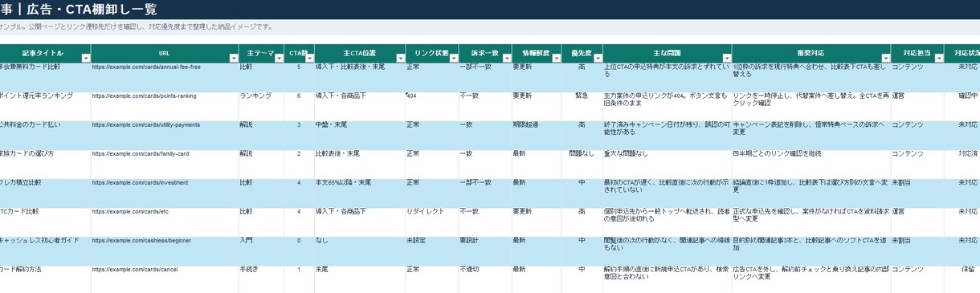Screen dimensions: 980x293
Task: Select the 期限超過 freshness cell
Action: tap(537, 136)
